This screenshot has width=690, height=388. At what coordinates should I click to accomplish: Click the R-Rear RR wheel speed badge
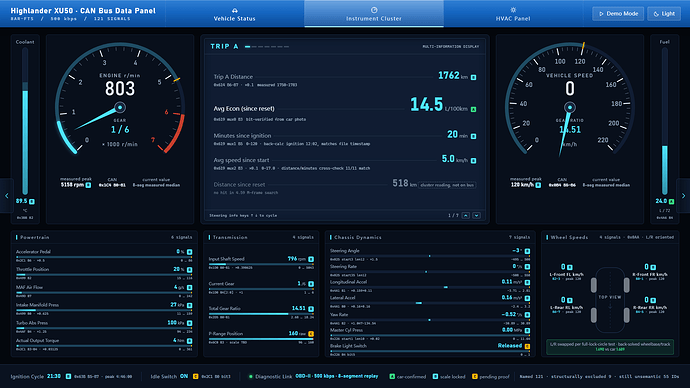tap(653, 300)
